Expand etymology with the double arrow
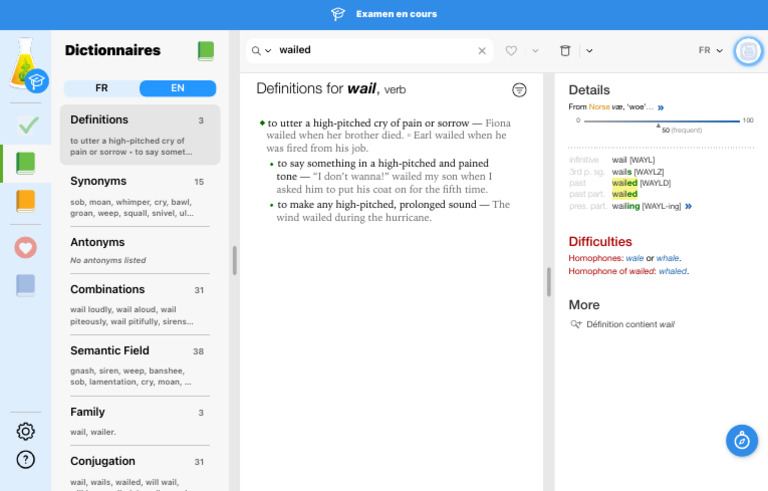The height and width of the screenshot is (491, 768). [x=661, y=107]
